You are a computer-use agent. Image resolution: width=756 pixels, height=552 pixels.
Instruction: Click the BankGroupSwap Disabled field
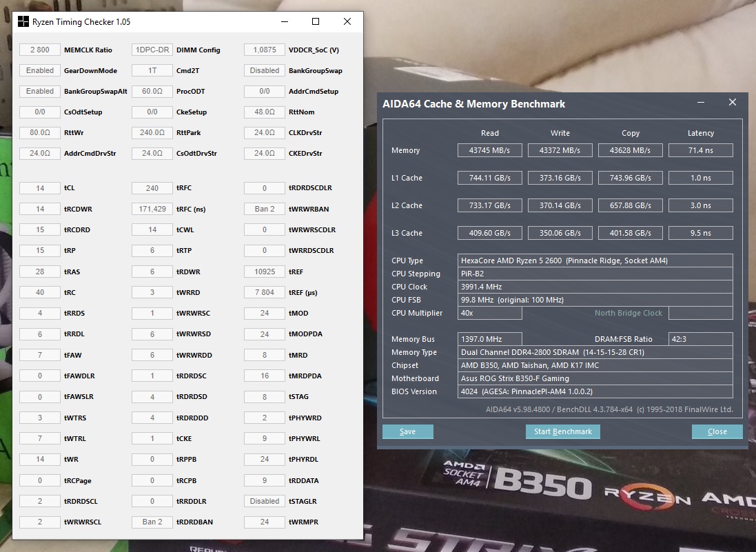(x=265, y=70)
